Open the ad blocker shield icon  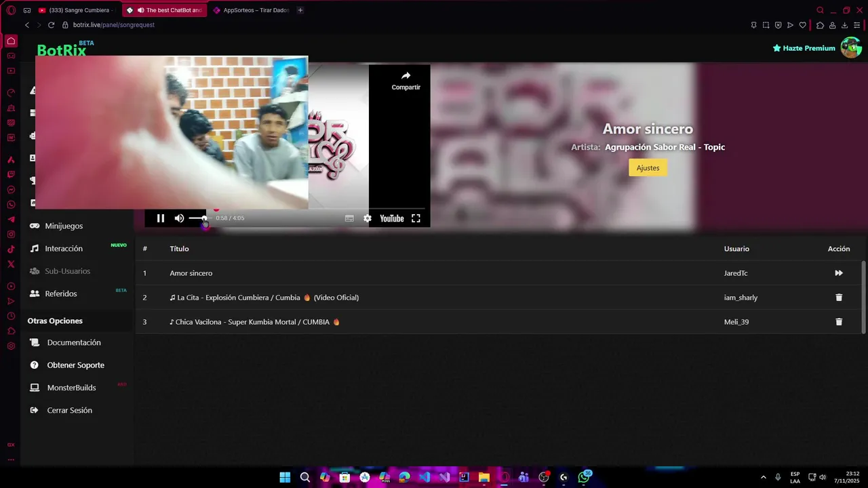pyautogui.click(x=778, y=25)
